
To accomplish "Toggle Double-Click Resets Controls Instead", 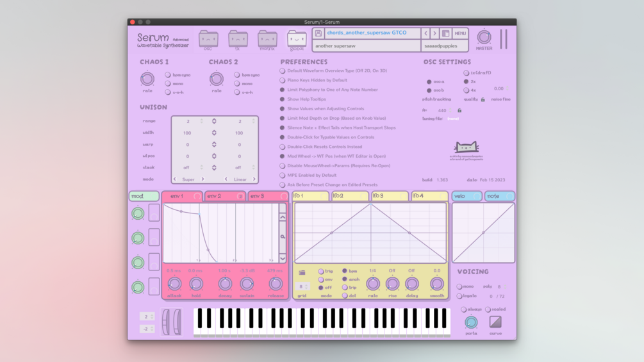I will click(282, 147).
